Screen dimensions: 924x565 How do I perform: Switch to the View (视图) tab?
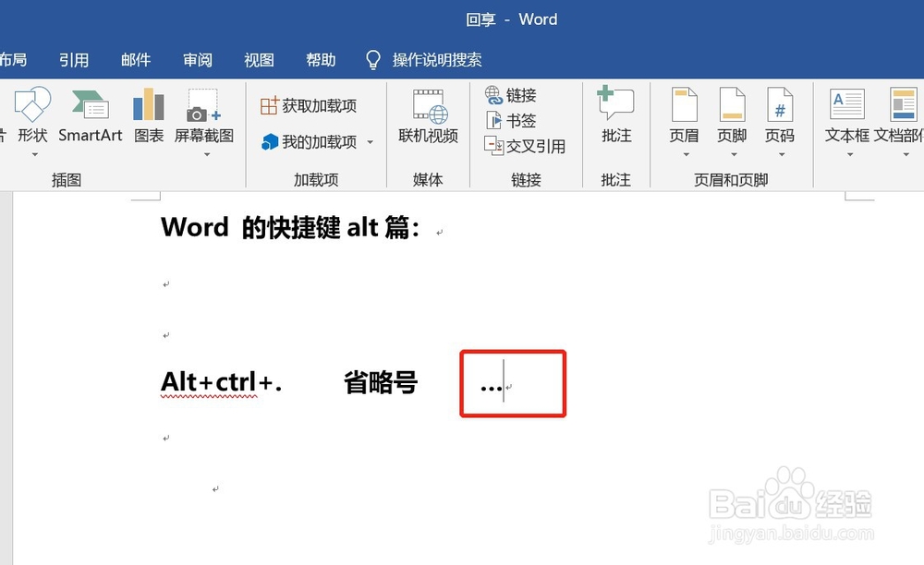pyautogui.click(x=260, y=59)
